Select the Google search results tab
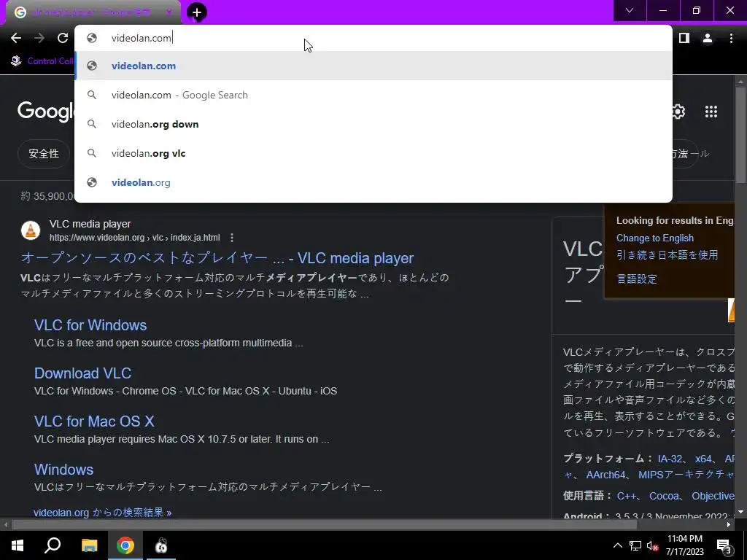 tap(93, 12)
